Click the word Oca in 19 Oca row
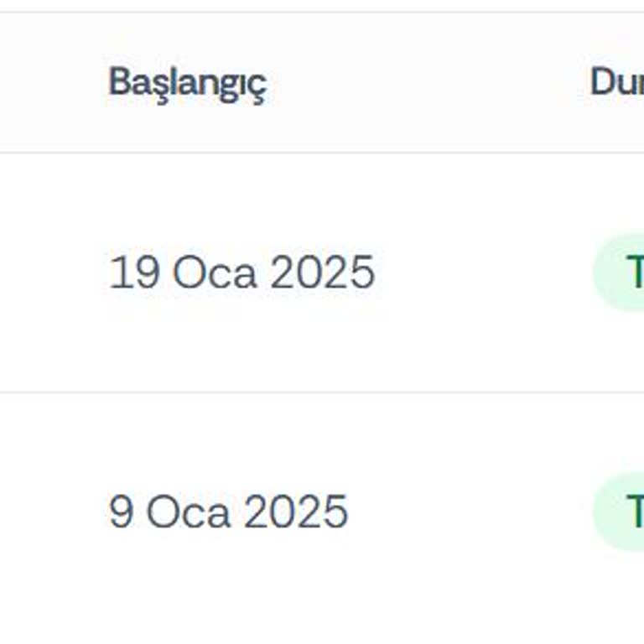 [x=215, y=273]
